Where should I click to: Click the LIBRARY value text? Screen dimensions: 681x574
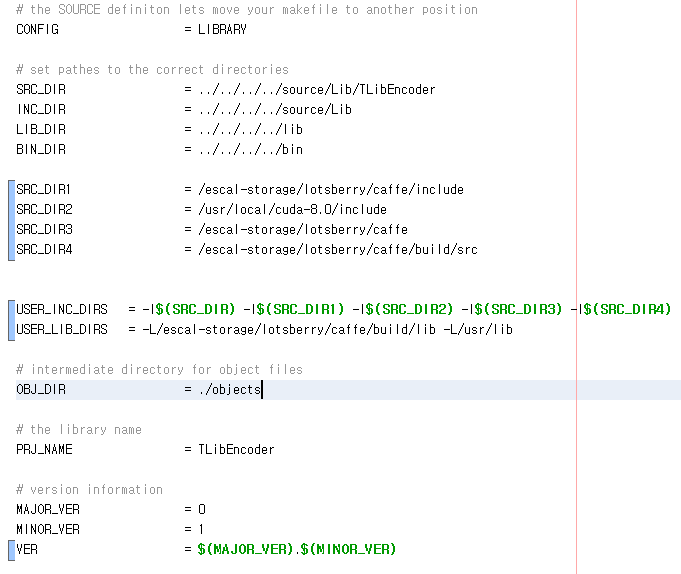click(x=222, y=30)
